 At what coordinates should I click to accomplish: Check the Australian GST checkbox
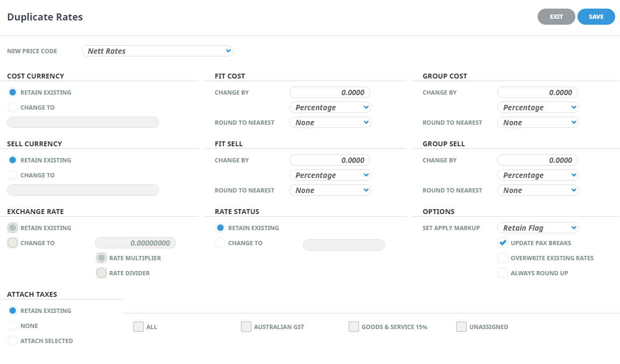(246, 326)
